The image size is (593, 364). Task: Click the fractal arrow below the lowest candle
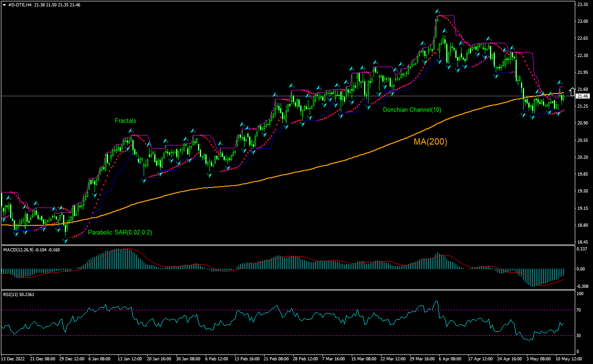tap(65, 241)
